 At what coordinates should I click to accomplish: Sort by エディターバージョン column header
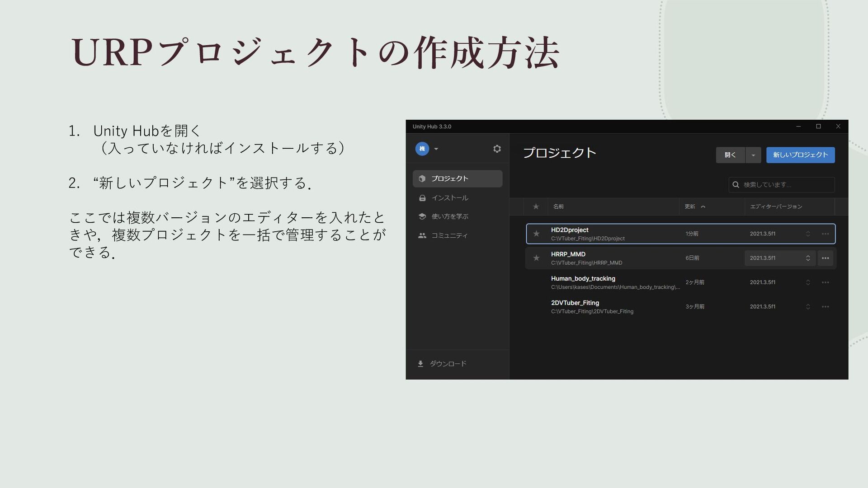click(x=776, y=206)
